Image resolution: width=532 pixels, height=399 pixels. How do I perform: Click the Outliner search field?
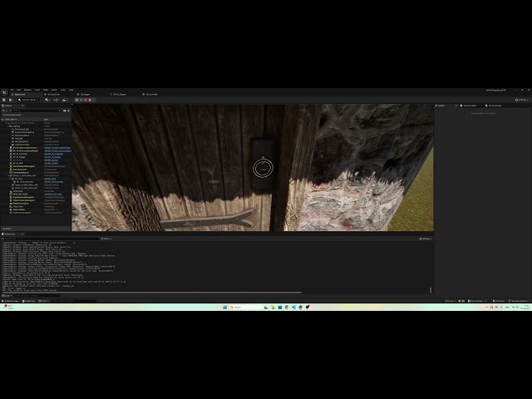(x=36, y=111)
